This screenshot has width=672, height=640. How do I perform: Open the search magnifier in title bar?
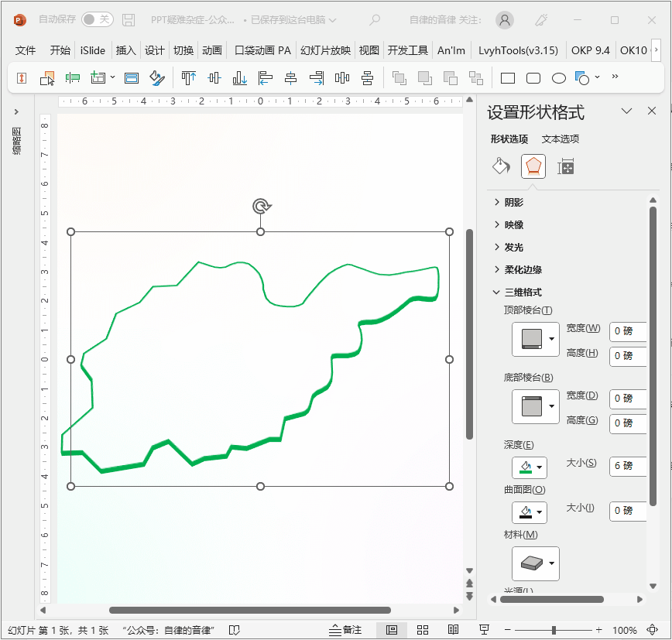pyautogui.click(x=375, y=19)
